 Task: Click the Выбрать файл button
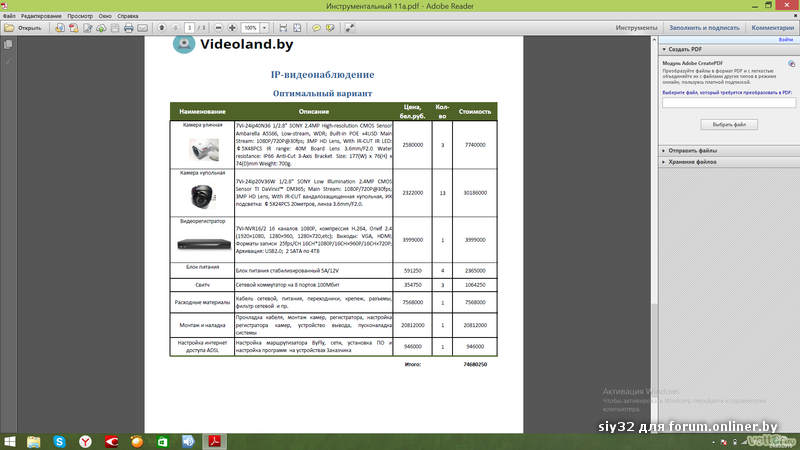click(x=729, y=124)
